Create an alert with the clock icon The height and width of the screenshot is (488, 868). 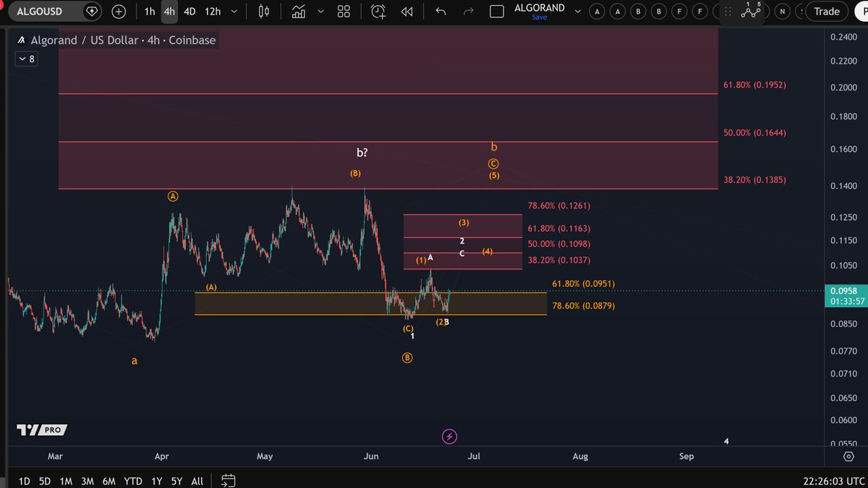point(378,12)
